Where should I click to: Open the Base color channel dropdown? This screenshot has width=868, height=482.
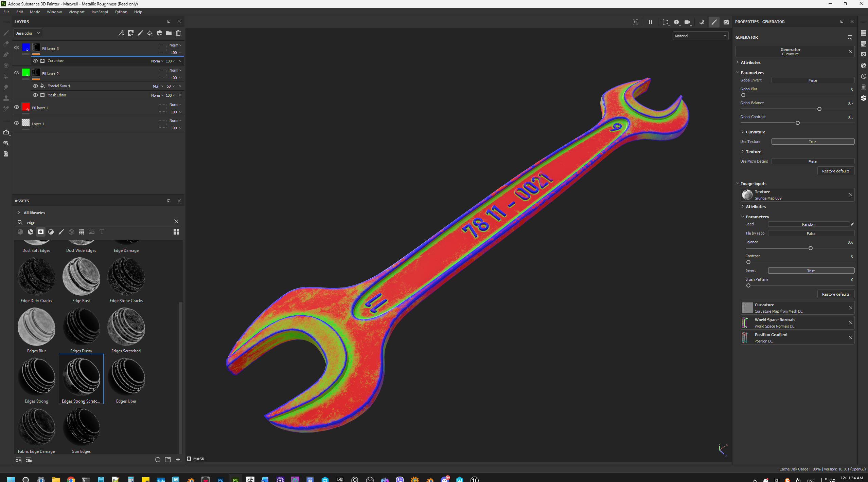pyautogui.click(x=28, y=33)
